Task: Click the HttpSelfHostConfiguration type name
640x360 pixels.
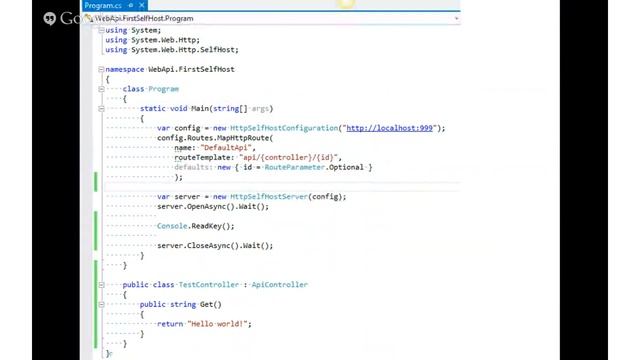Action: pos(284,128)
